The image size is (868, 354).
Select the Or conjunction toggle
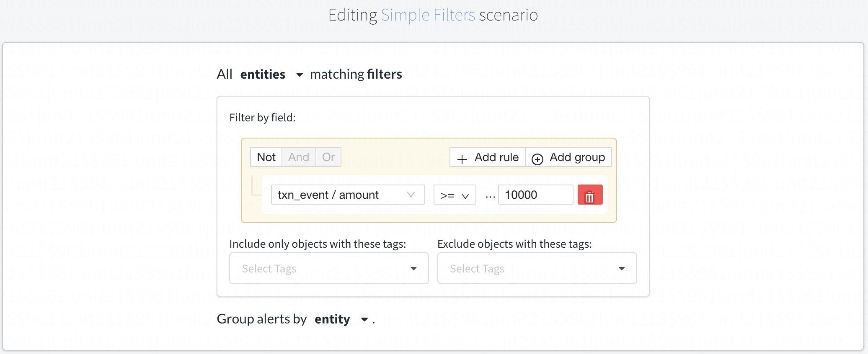[x=328, y=157]
